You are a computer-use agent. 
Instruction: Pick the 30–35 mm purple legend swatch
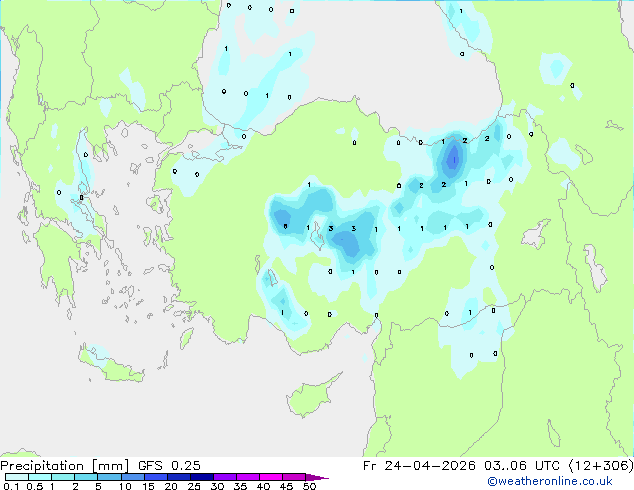tap(224, 477)
